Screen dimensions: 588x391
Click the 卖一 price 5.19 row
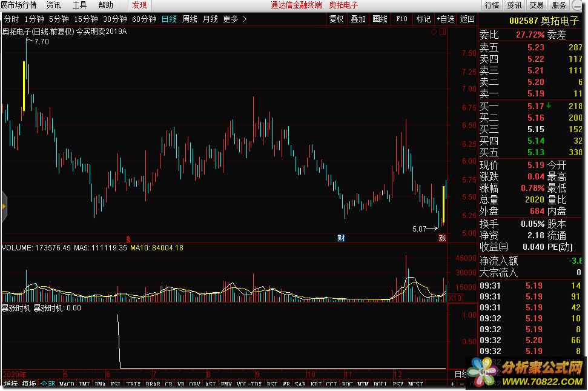click(x=530, y=93)
